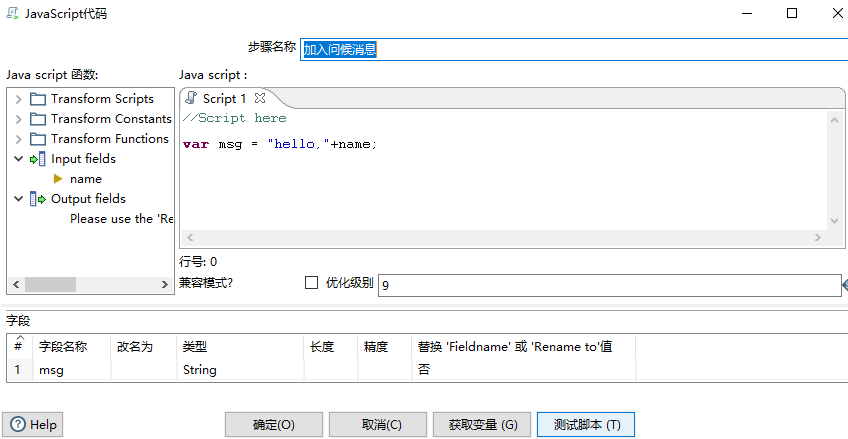This screenshot has width=848, height=439.
Task: Select the Input fields tree label
Action: 83,159
